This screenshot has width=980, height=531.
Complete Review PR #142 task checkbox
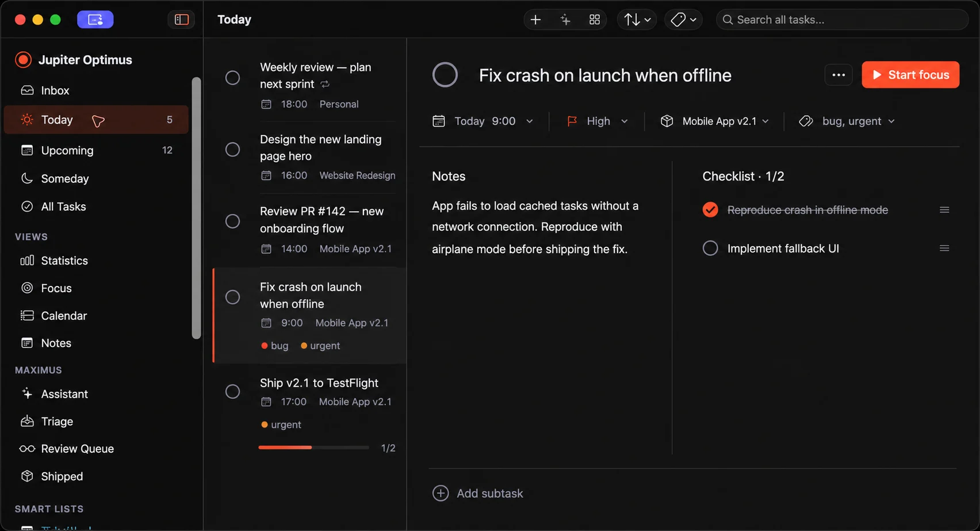(x=232, y=221)
